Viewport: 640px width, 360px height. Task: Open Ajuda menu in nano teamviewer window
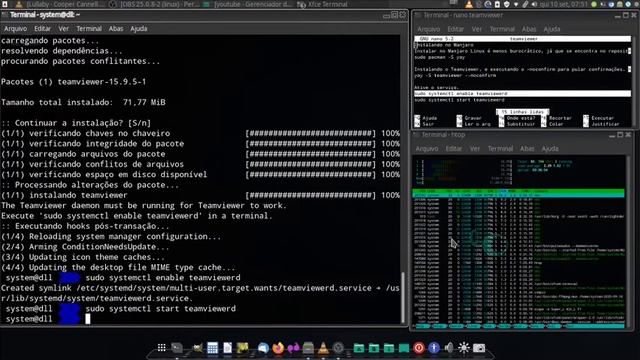coord(552,29)
